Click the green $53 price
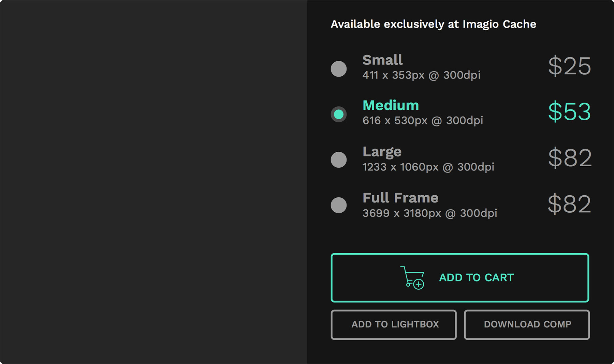 pos(569,111)
